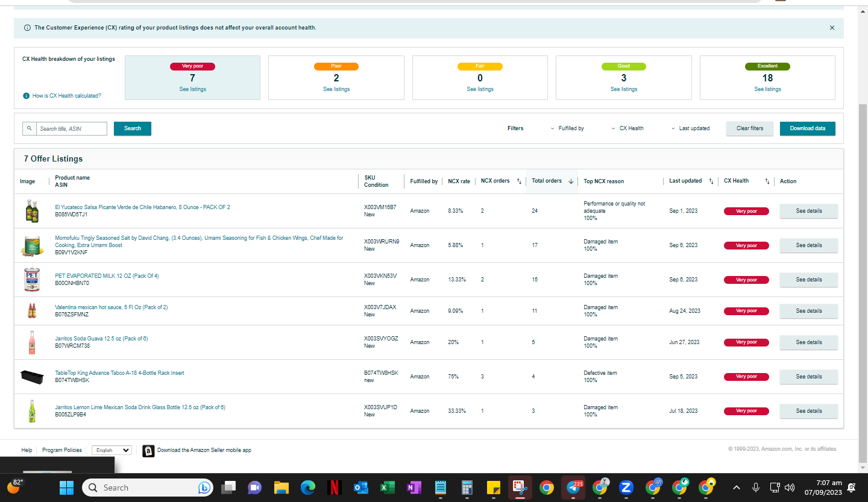Open How is CX Health calculated link

[67, 96]
